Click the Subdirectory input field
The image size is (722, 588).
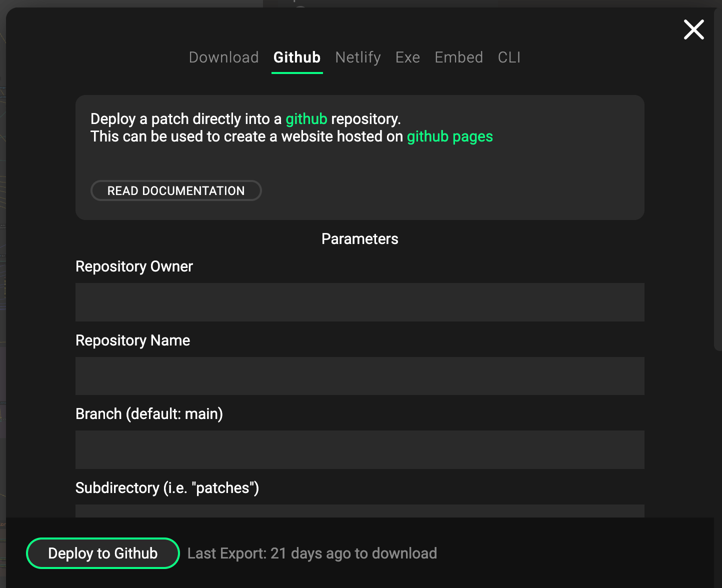(360, 511)
